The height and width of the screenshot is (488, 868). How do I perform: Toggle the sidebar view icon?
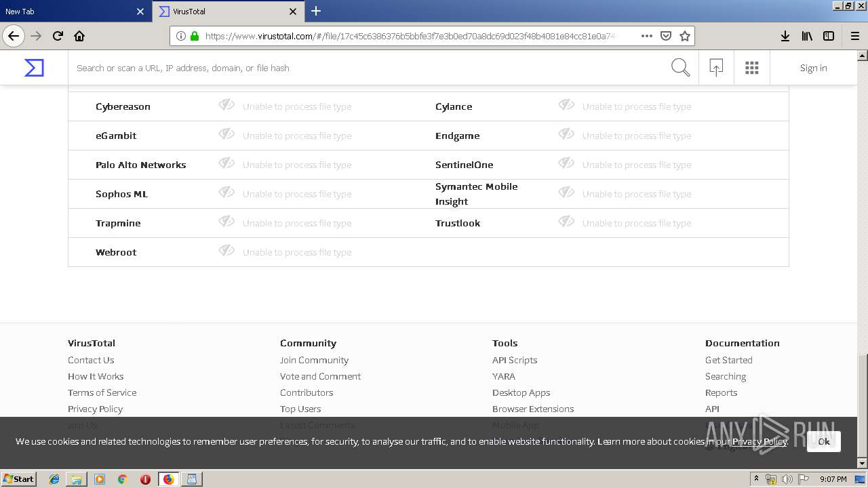coord(829,36)
